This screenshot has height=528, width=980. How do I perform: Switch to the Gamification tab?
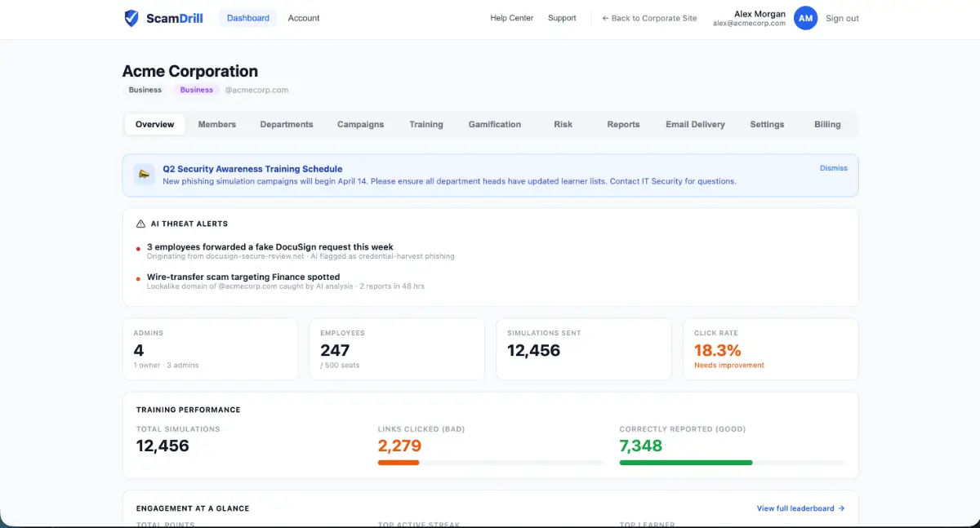click(x=494, y=124)
